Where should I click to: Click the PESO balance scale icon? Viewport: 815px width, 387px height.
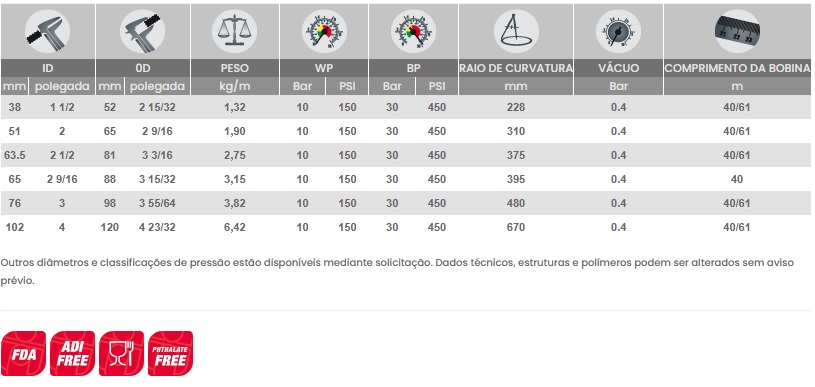coord(234,31)
